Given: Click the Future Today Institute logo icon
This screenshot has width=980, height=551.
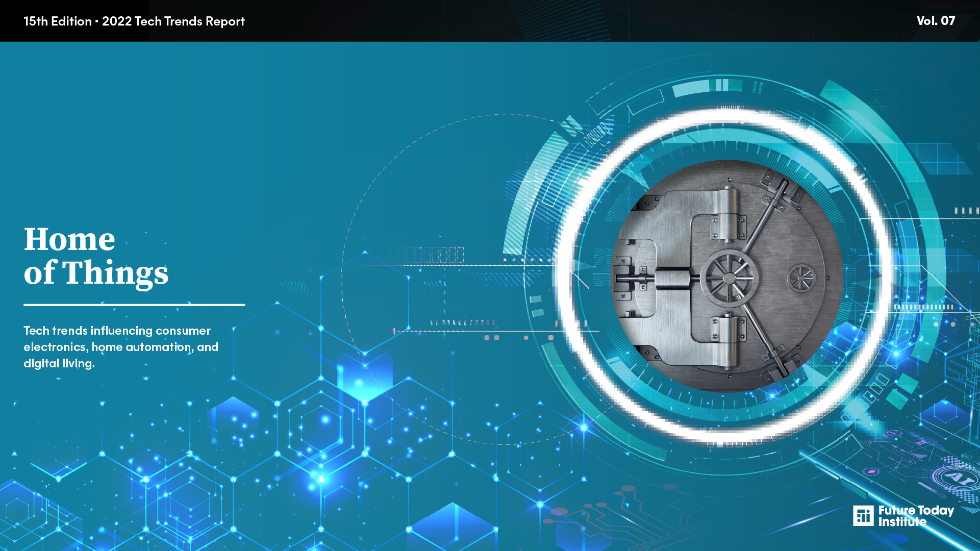Looking at the screenshot, I should coord(863,516).
